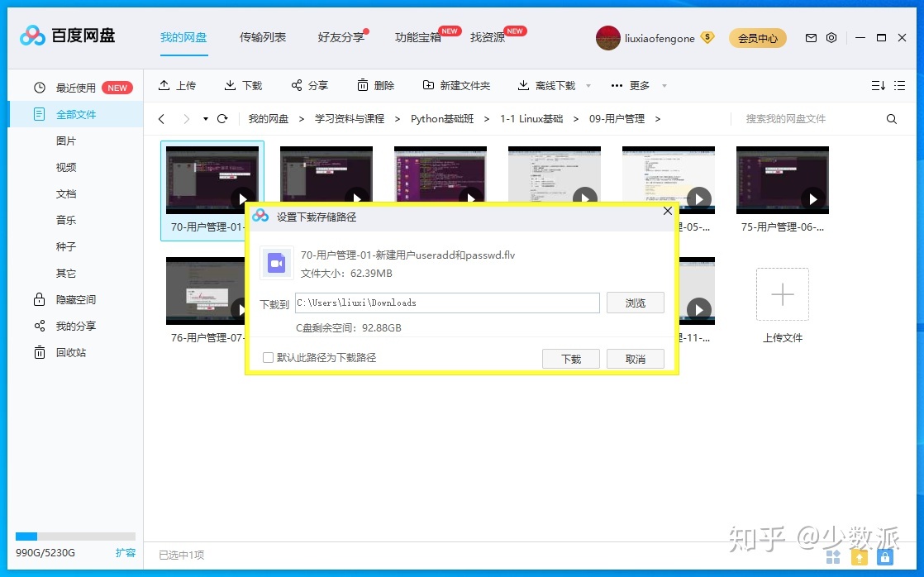The image size is (924, 577).
Task: Check 默认此路径为下载路径 checkbox
Action: 268,357
